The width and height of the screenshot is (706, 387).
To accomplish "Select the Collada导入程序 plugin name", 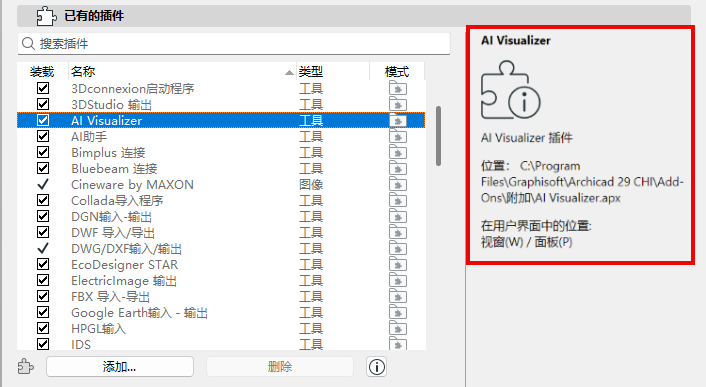I will (117, 200).
